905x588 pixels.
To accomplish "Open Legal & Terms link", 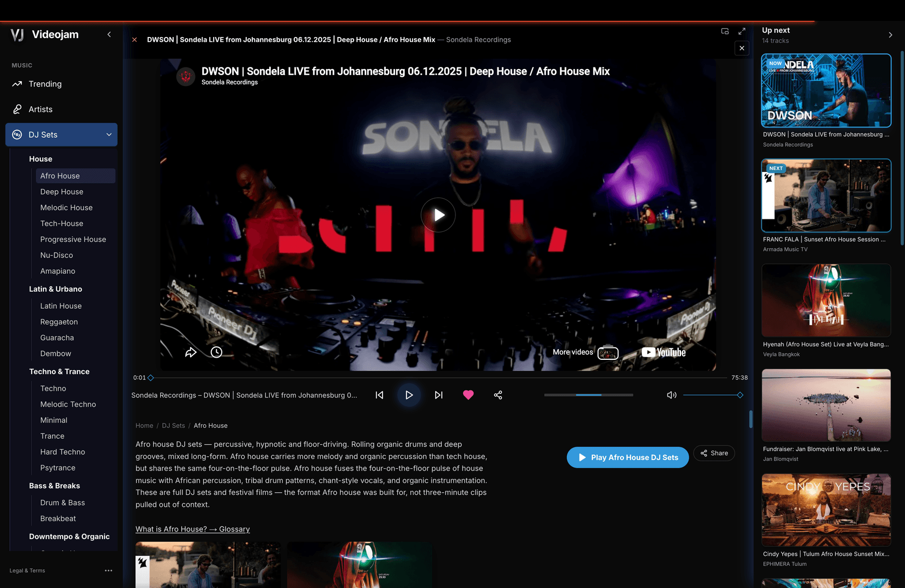I will pyautogui.click(x=27, y=571).
